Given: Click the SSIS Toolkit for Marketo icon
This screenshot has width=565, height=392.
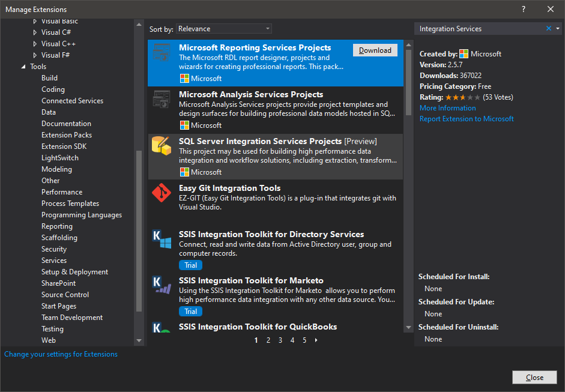Looking at the screenshot, I should click(162, 285).
